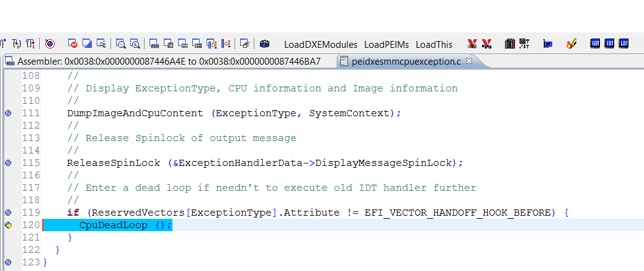Click EFI_VECTOR_HANDOFF_HOOK_BEFORE constant

[x=457, y=213]
